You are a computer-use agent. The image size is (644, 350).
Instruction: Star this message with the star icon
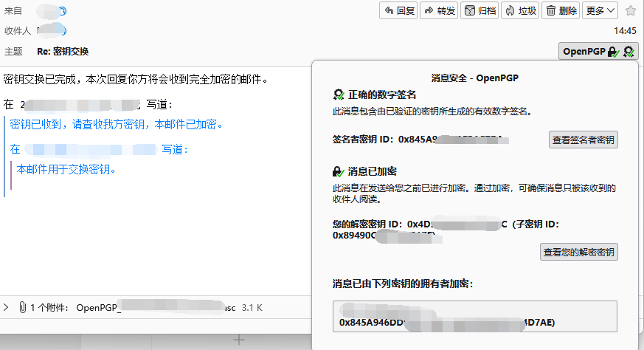pyautogui.click(x=631, y=10)
